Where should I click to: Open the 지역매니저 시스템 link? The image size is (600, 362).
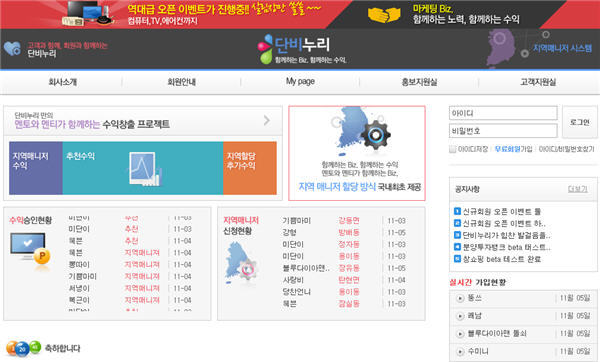click(x=562, y=48)
